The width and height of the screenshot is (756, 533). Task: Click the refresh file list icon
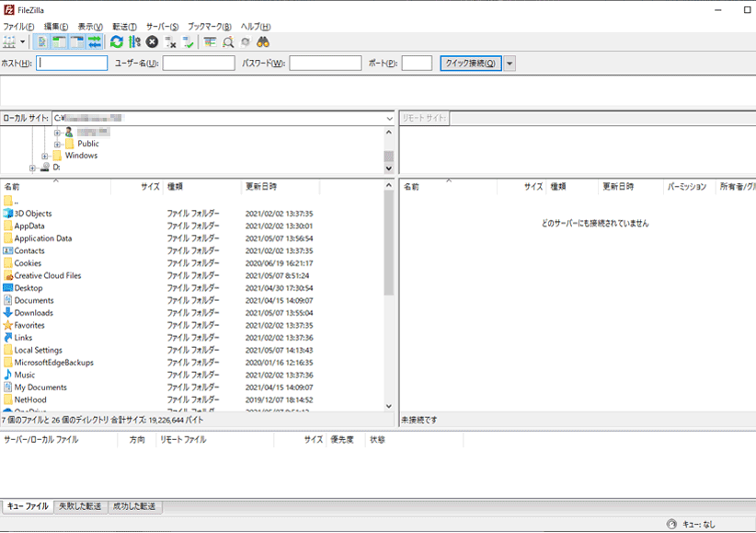(x=117, y=42)
